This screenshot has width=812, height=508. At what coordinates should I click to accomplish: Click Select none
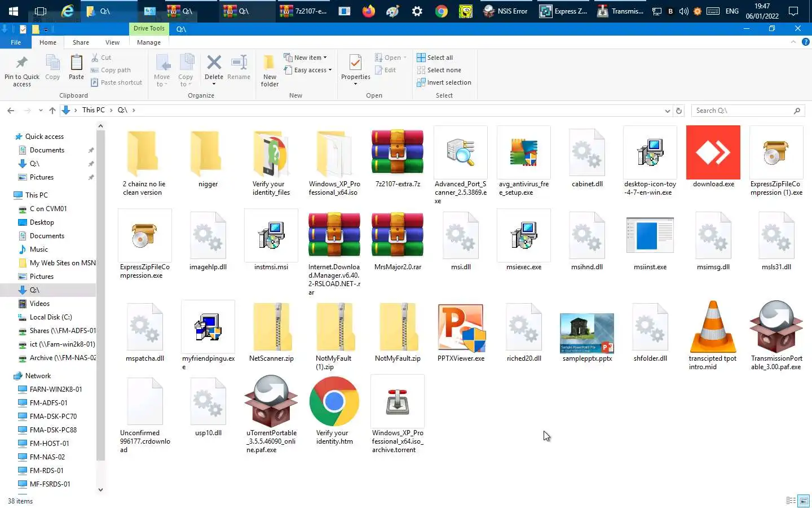pyautogui.click(x=439, y=70)
